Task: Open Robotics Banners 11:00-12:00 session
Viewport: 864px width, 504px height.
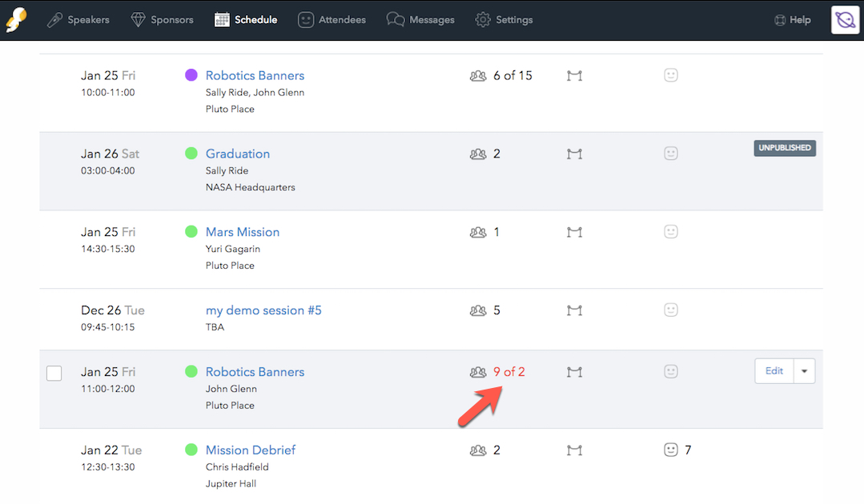Action: (255, 372)
